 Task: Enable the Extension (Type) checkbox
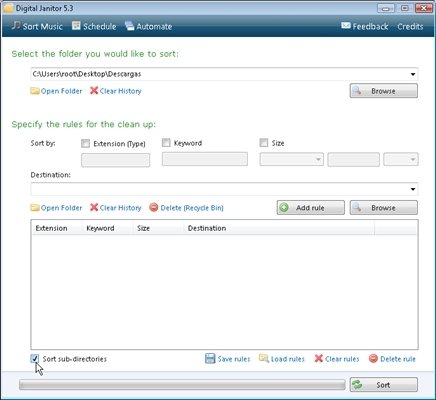86,144
